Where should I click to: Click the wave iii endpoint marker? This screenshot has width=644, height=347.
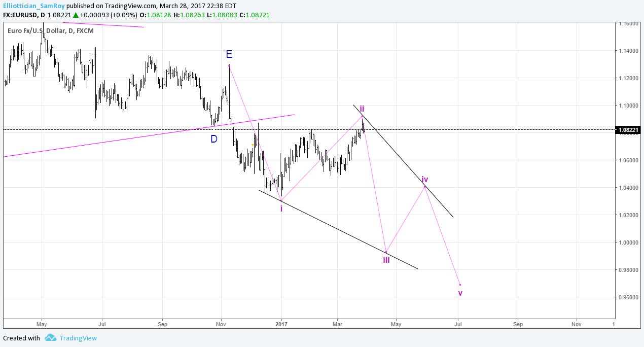click(386, 252)
